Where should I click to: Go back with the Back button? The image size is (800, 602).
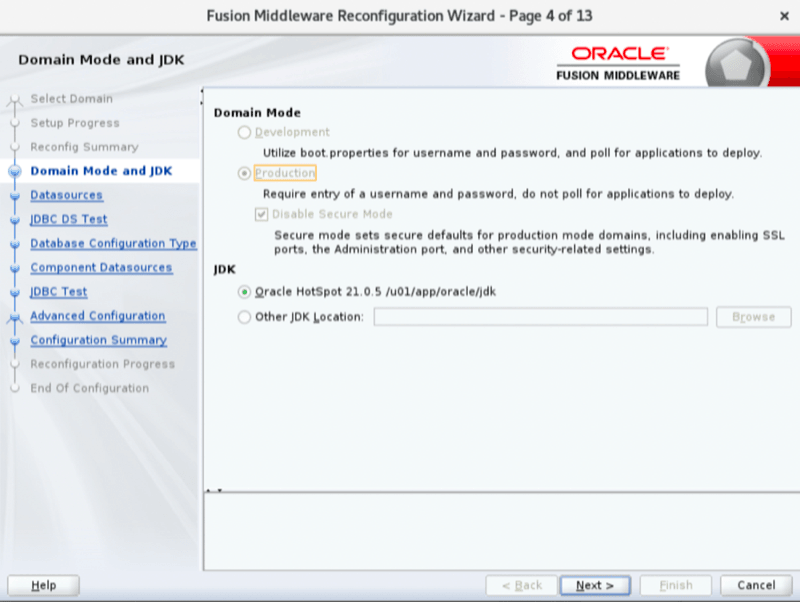521,585
